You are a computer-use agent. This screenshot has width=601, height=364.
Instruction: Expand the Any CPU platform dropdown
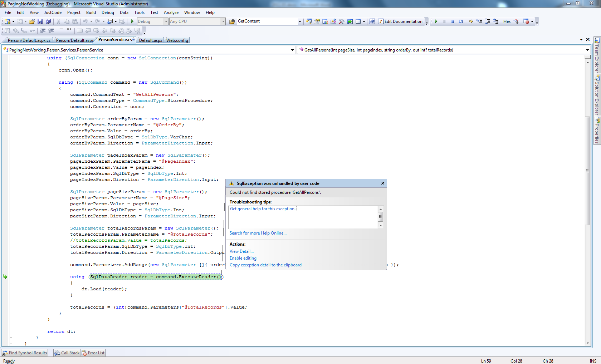click(223, 21)
